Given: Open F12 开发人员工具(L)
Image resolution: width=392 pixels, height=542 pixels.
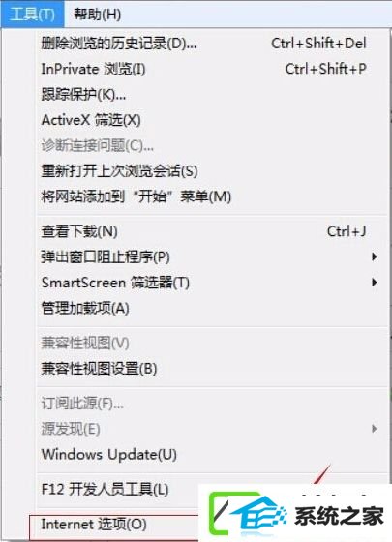Looking at the screenshot, I should [x=117, y=489].
